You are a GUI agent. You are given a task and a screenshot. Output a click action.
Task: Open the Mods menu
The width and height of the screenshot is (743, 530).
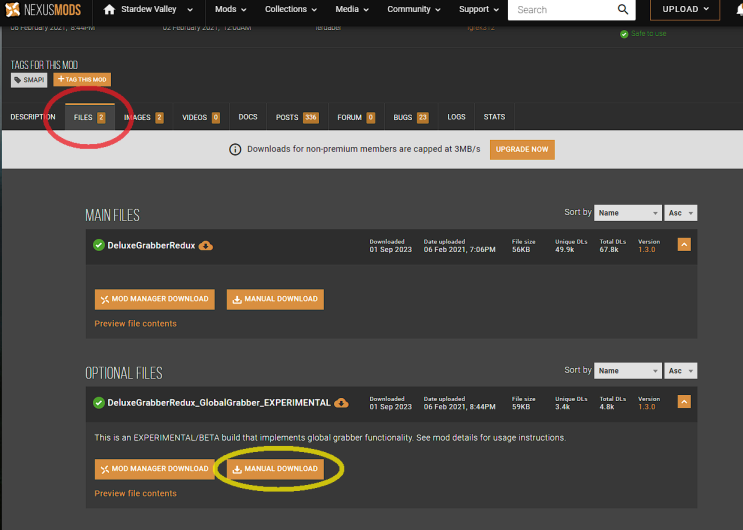pyautogui.click(x=231, y=9)
